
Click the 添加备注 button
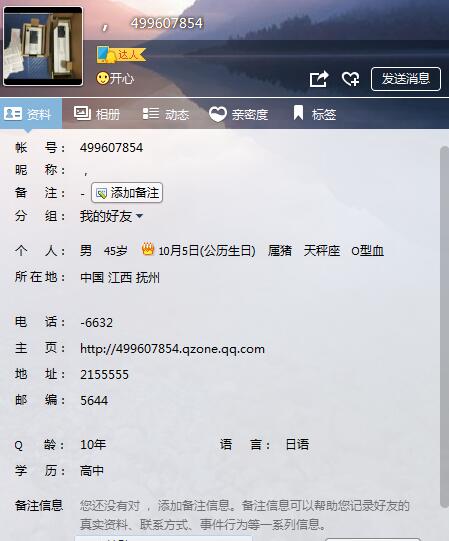pyautogui.click(x=127, y=193)
